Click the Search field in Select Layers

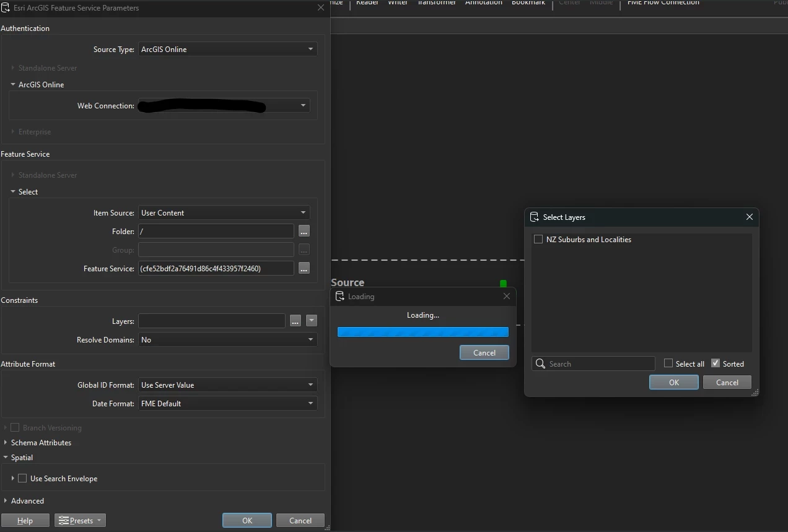coord(593,364)
